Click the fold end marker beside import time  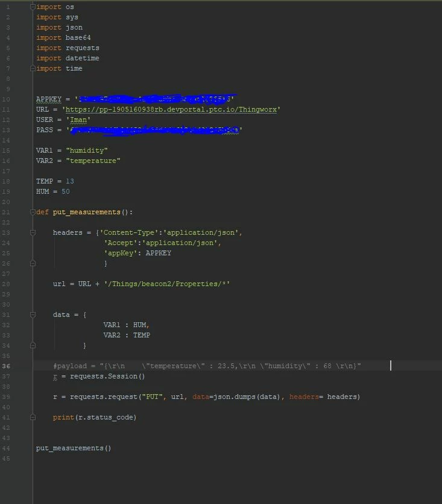tap(33, 68)
